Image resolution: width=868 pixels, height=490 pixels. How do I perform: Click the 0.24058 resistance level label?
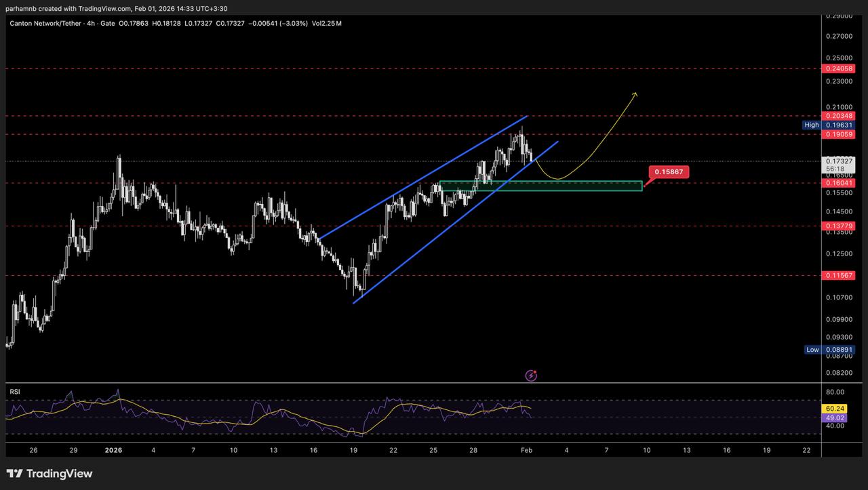pos(837,68)
